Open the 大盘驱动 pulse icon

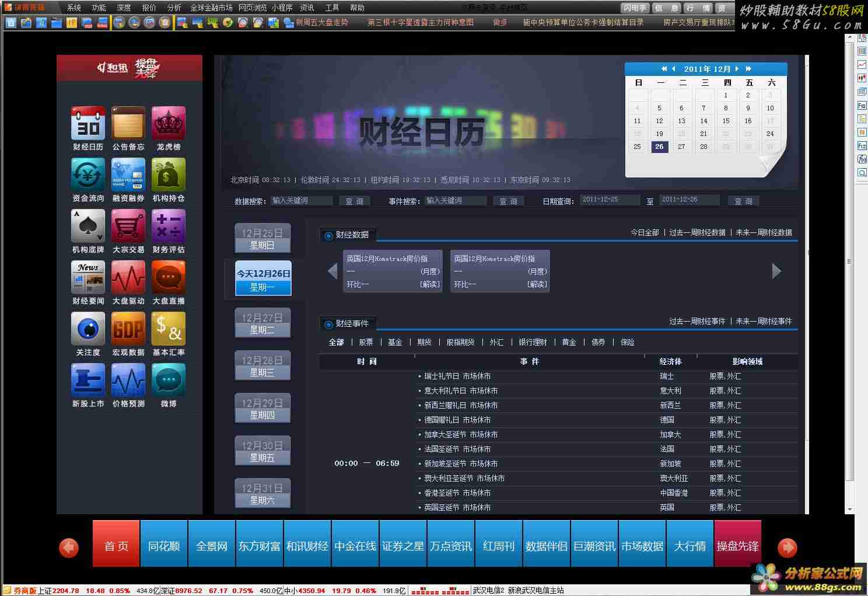pos(128,277)
